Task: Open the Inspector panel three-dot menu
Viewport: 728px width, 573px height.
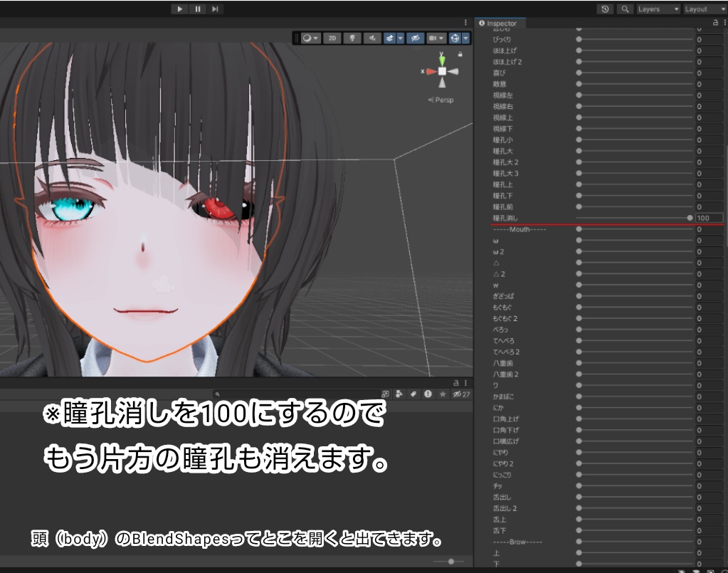Action: click(x=724, y=22)
